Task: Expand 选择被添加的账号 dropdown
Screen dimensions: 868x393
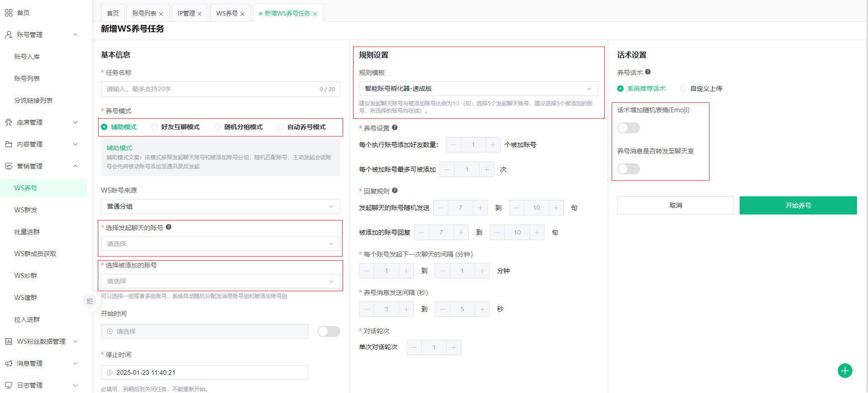Action: tap(220, 281)
